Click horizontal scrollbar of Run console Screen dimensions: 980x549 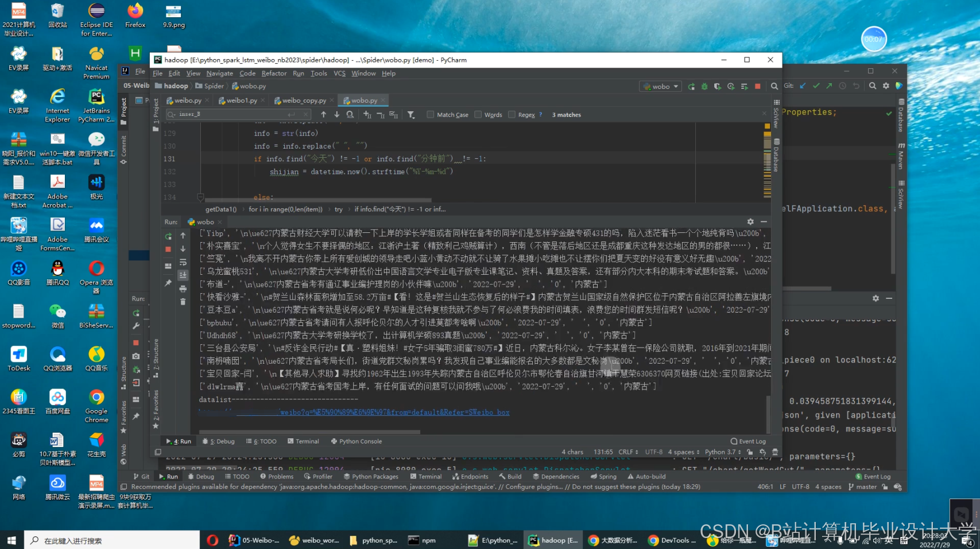310,433
